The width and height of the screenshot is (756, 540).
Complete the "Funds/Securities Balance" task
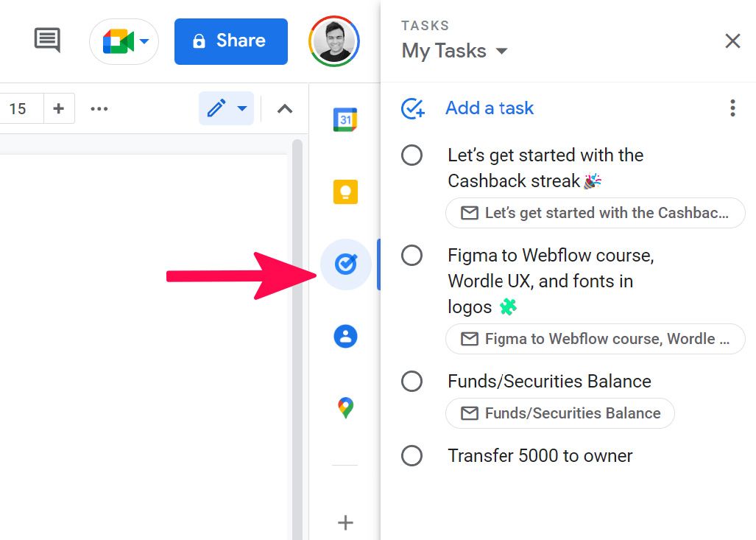click(x=411, y=381)
